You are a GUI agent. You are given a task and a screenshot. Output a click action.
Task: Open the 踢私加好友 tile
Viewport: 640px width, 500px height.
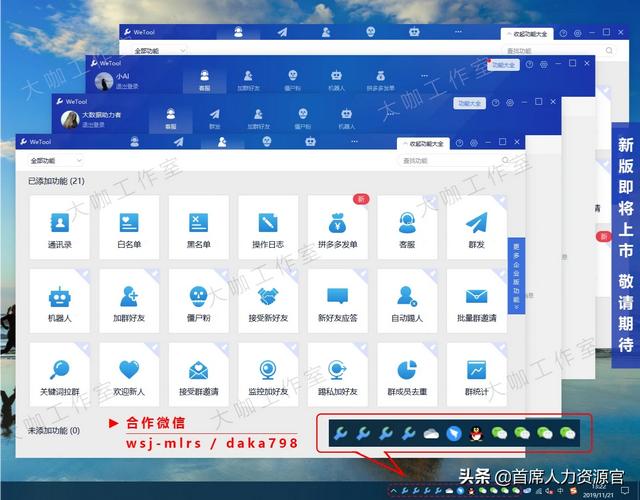pyautogui.click(x=338, y=375)
